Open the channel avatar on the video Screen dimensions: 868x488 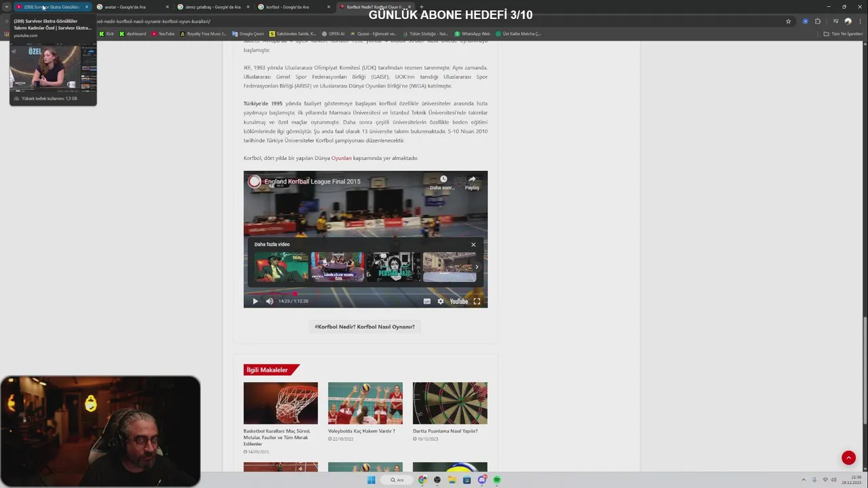pyautogui.click(x=254, y=182)
